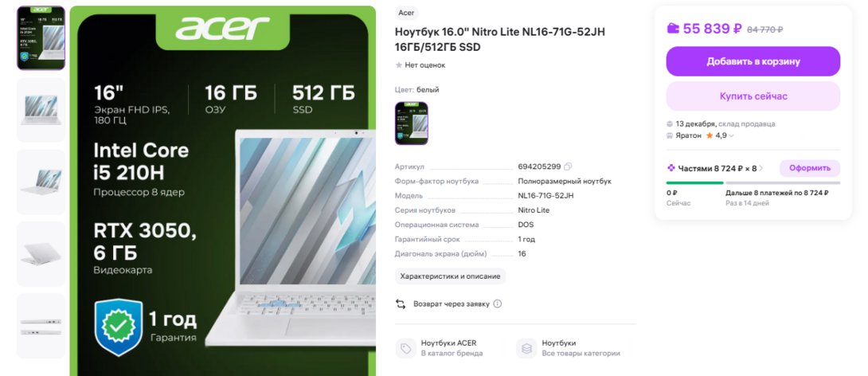
Task: Open the Все товары категории link
Action: (x=581, y=353)
